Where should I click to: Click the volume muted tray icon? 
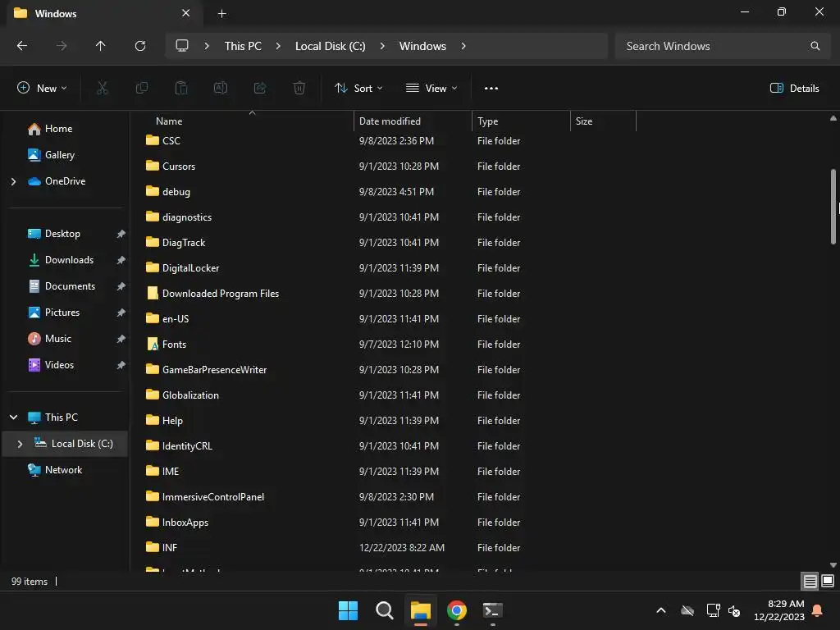click(x=734, y=610)
